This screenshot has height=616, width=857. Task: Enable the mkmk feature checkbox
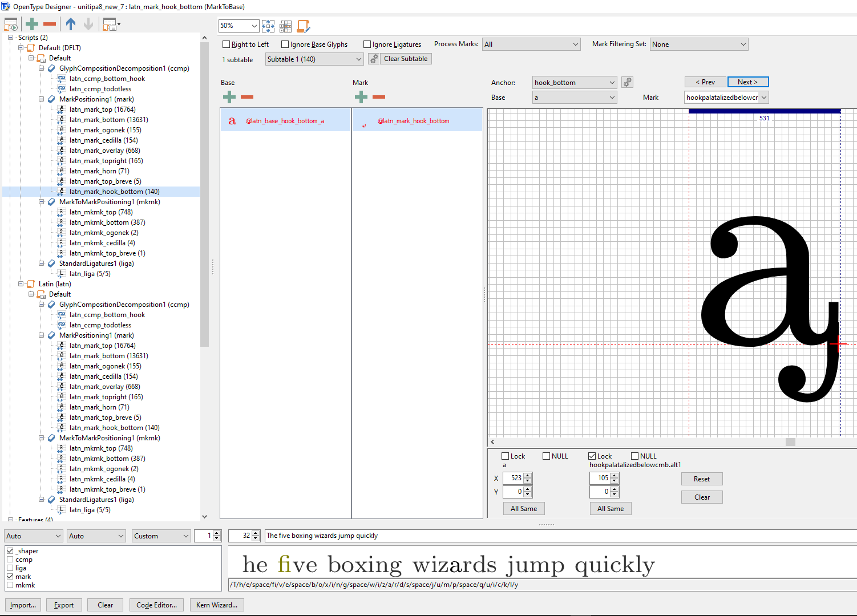10,585
